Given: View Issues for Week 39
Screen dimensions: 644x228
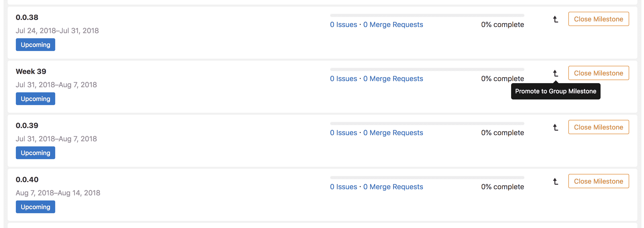Looking at the screenshot, I should pos(343,79).
